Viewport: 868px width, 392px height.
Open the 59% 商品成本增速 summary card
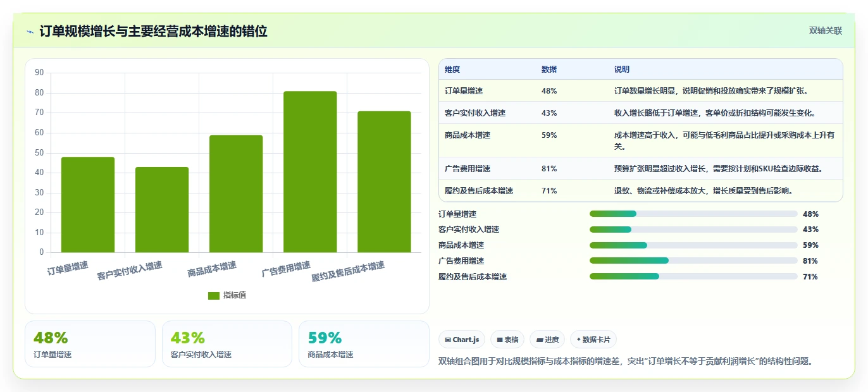(364, 344)
